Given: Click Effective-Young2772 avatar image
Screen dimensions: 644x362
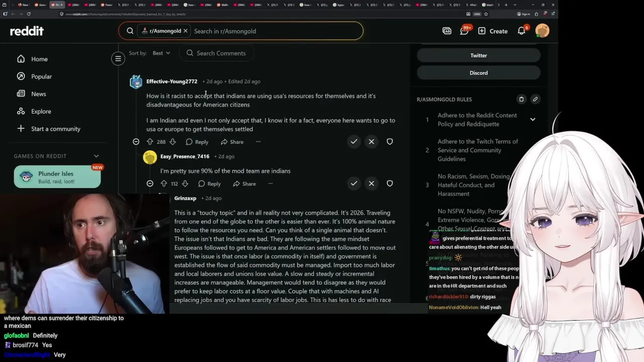Looking at the screenshot, I should 136,82.
